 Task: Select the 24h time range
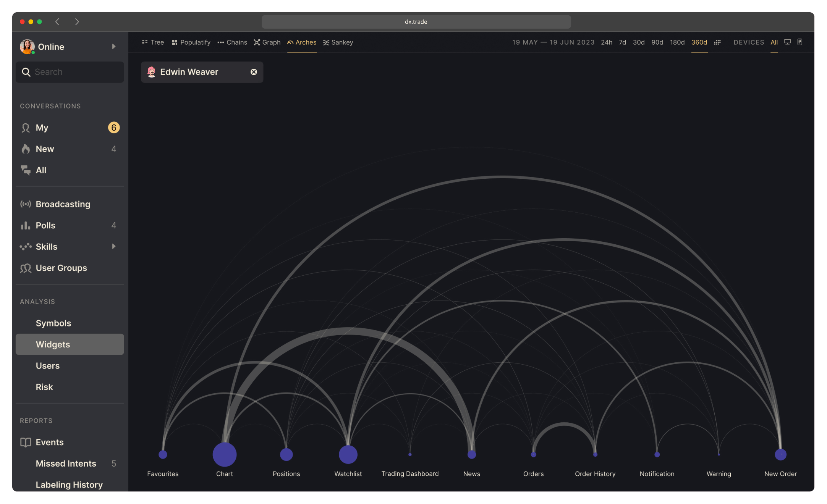coord(607,42)
